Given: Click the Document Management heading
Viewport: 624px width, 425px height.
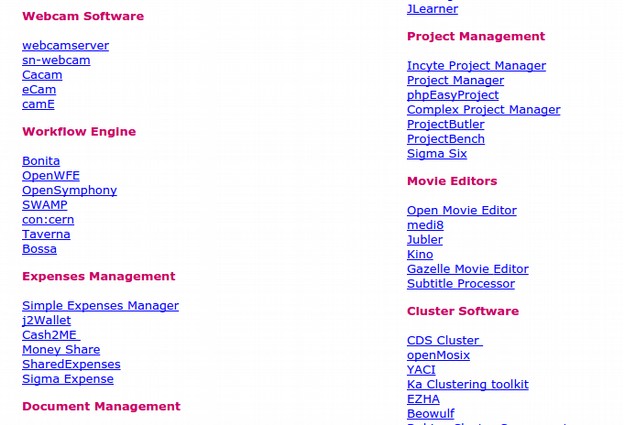Looking at the screenshot, I should point(101,406).
